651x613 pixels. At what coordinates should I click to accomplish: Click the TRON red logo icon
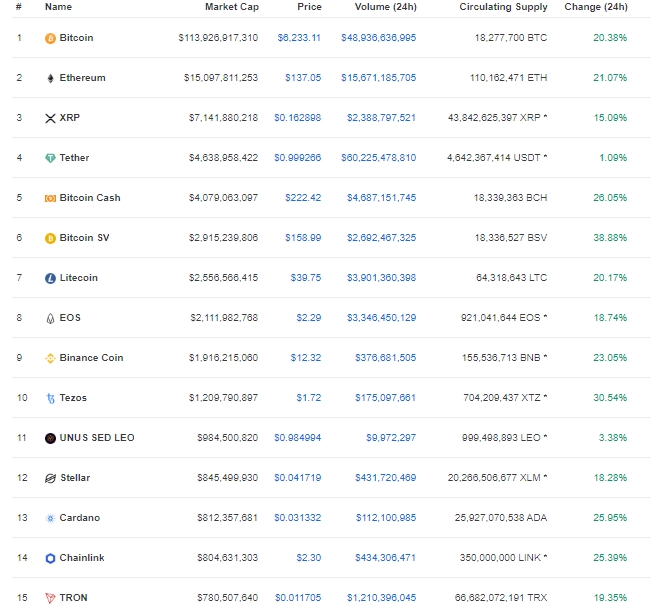point(50,598)
